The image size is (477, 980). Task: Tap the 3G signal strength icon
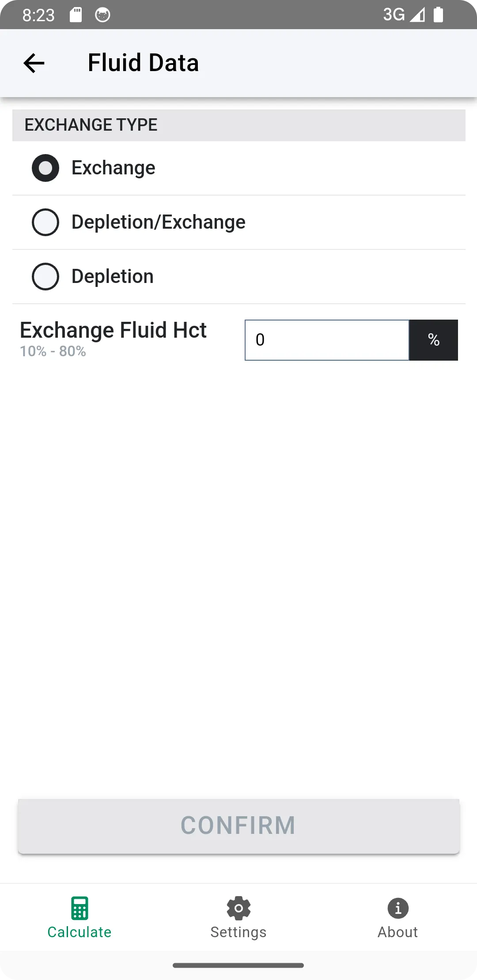(x=404, y=15)
